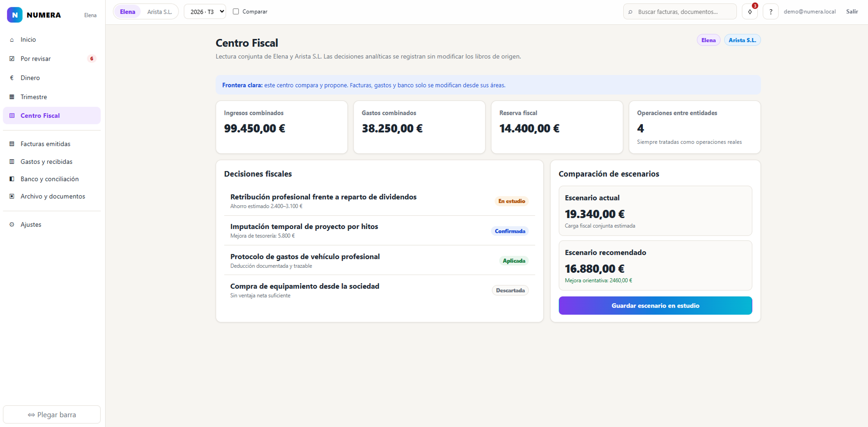Click the Por revisar checkbox icon
Image resolution: width=868 pixels, height=427 pixels.
pyautogui.click(x=12, y=59)
